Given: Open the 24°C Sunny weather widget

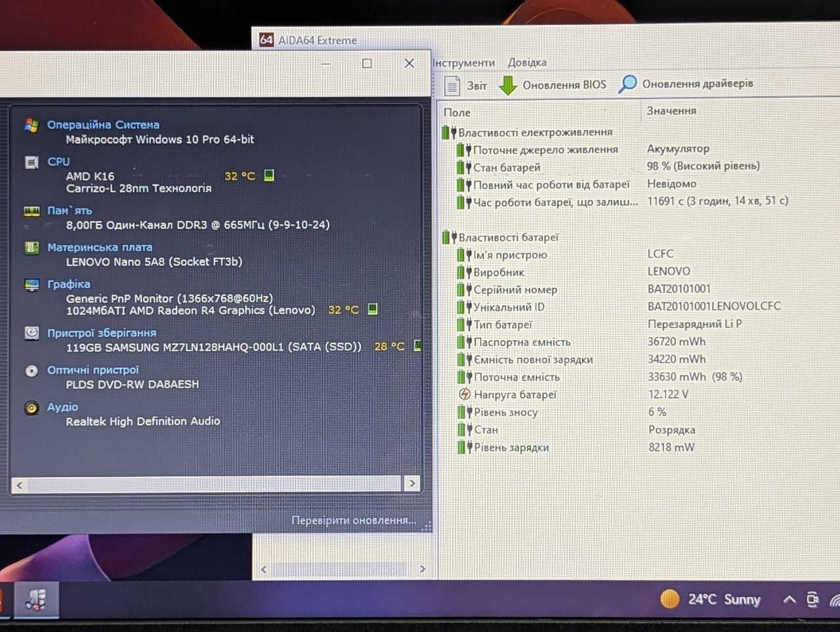Looking at the screenshot, I should [710, 599].
